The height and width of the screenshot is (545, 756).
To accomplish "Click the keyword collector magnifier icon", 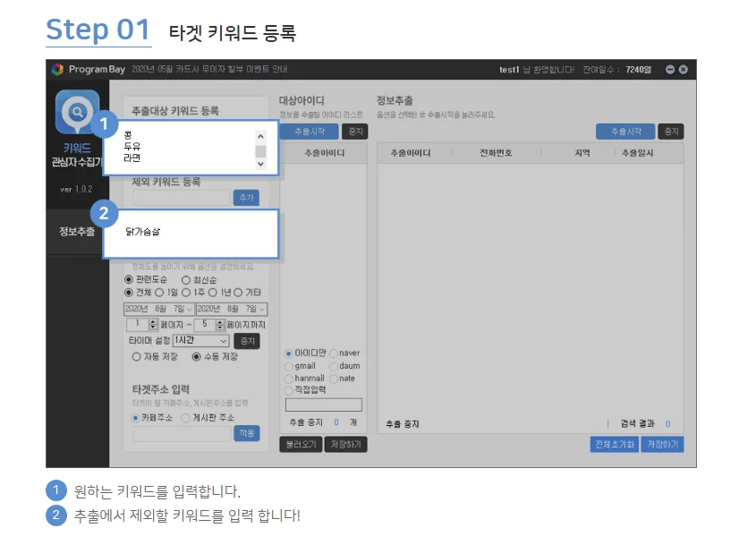I will [x=77, y=112].
